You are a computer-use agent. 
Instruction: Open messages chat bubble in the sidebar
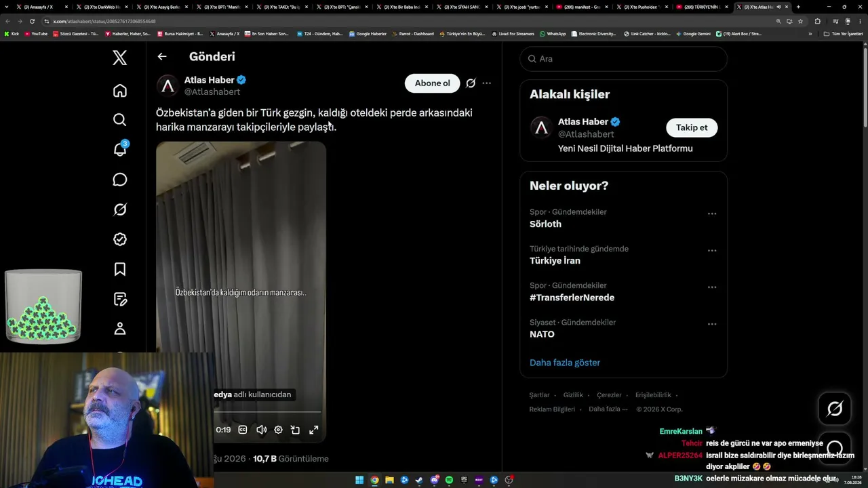120,180
